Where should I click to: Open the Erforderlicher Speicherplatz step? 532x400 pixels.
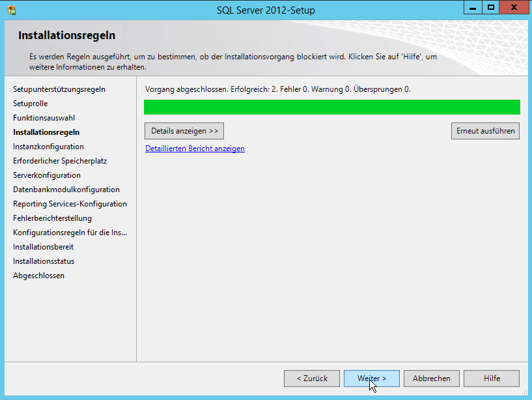pyautogui.click(x=60, y=161)
